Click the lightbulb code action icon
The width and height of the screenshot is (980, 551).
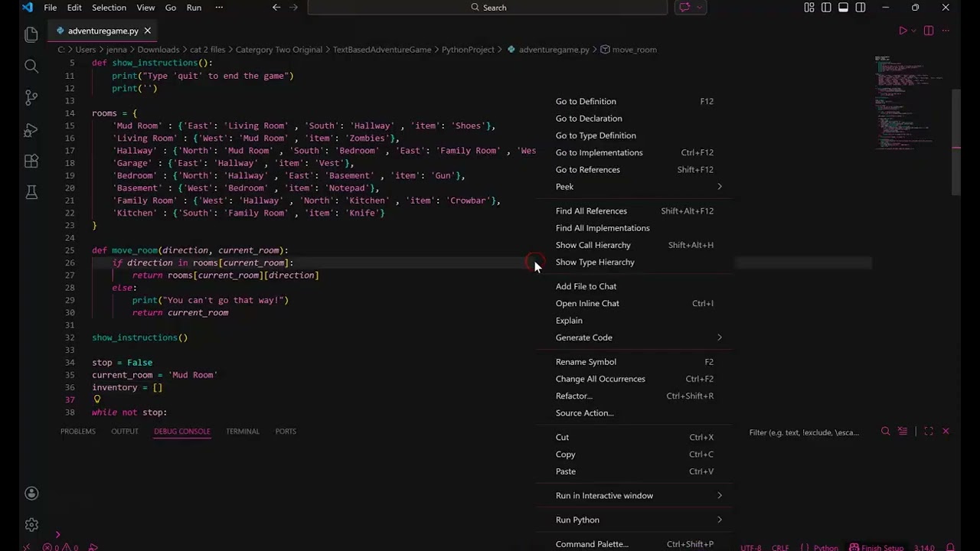pyautogui.click(x=96, y=399)
